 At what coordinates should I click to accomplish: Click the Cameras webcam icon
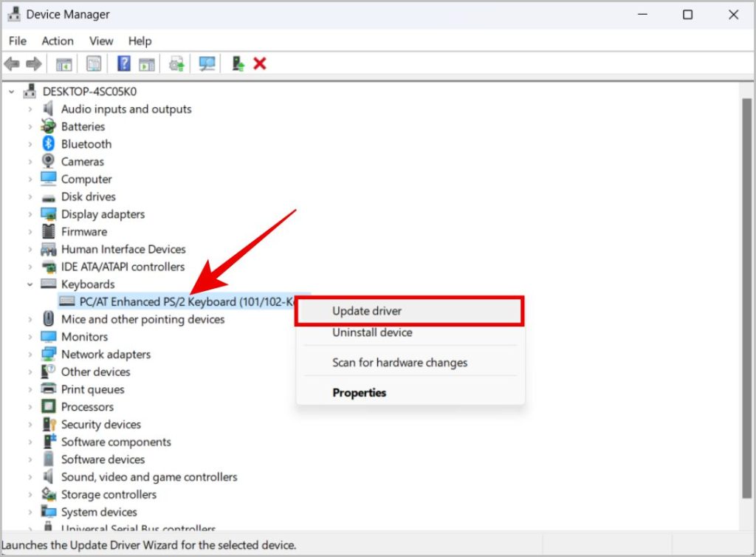pos(48,161)
